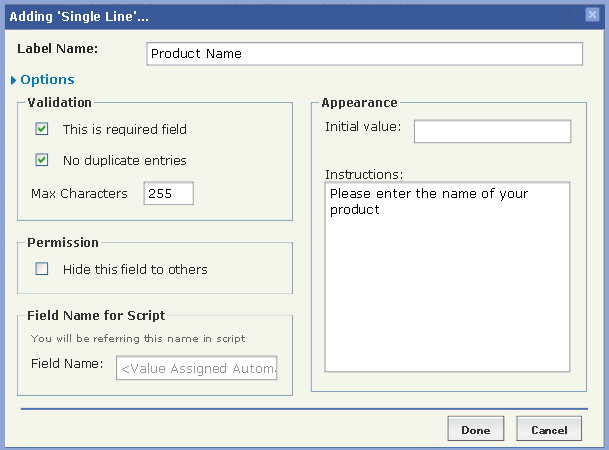The image size is (609, 450).
Task: Click the 'No duplicate entries' label text
Action: [x=124, y=160]
